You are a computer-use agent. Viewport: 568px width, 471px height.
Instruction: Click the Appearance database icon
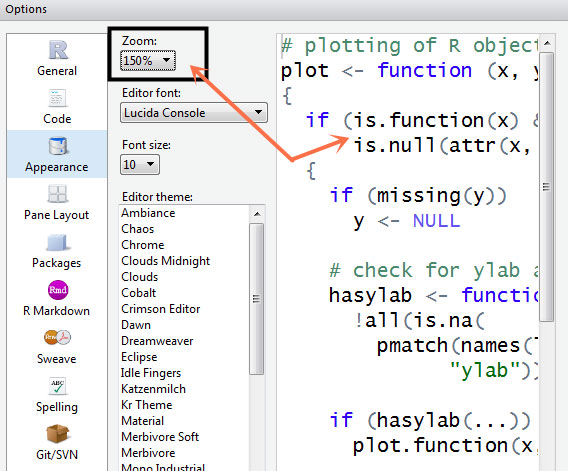click(x=58, y=146)
